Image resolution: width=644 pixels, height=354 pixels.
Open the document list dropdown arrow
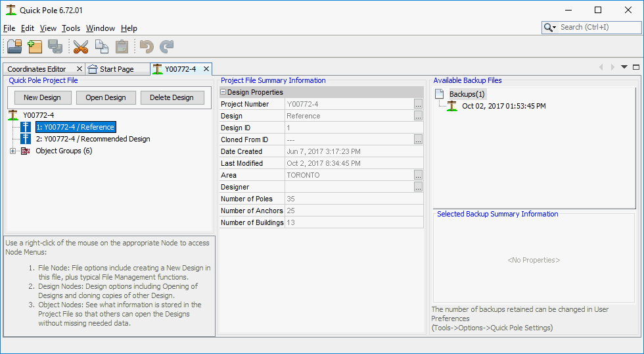tap(624, 67)
